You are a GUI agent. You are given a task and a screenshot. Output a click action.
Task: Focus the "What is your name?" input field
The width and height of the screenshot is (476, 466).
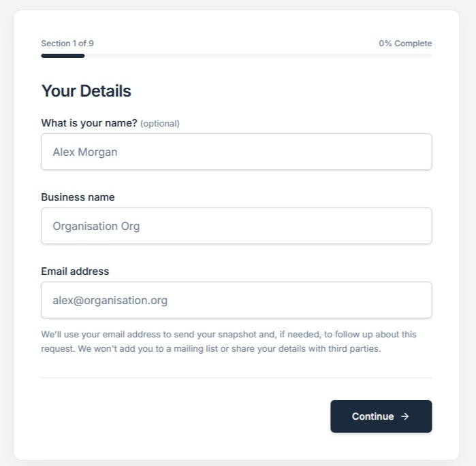click(236, 152)
